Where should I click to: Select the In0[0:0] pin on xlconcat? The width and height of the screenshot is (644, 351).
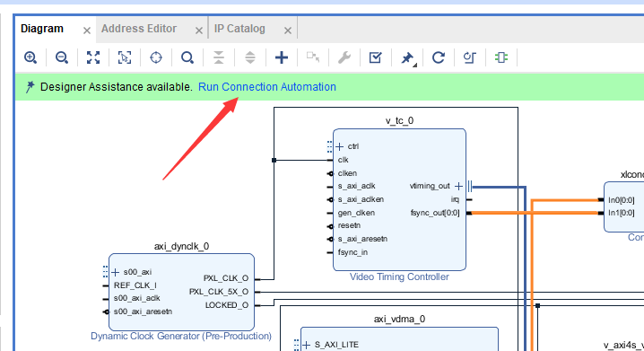point(622,200)
